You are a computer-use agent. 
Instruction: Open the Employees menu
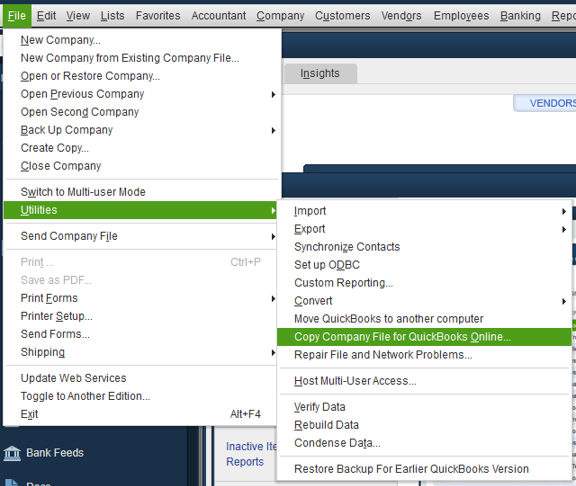[461, 16]
